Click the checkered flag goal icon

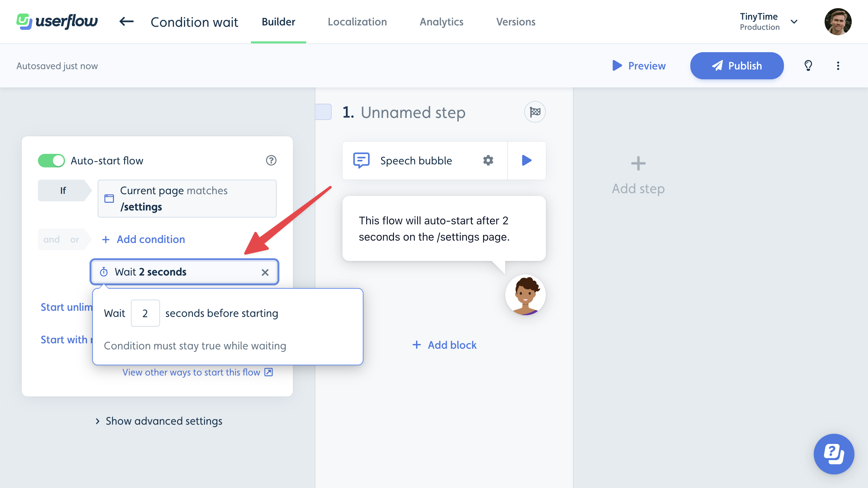coord(535,112)
